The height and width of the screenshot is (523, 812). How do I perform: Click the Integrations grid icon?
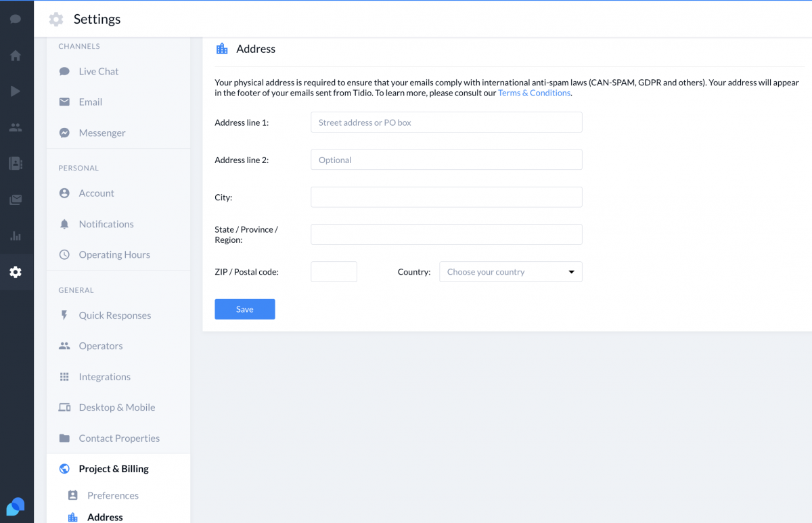(64, 377)
